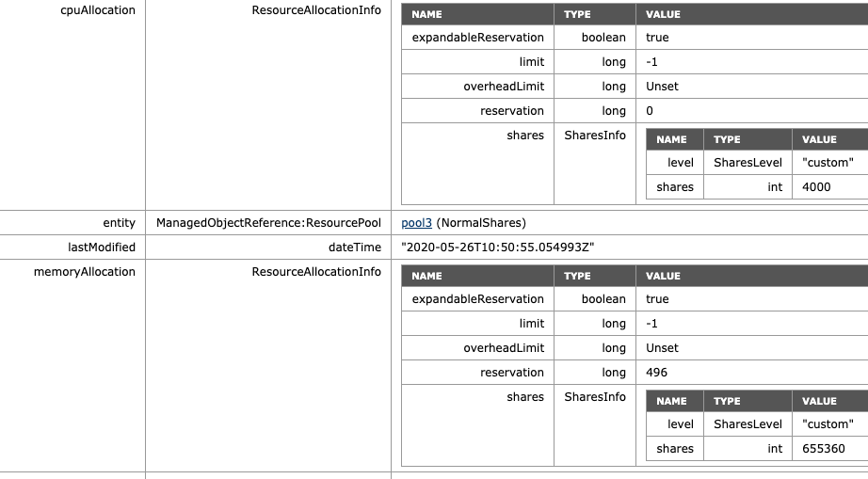Click expandableReservation name in the cpuAllocation table

(x=477, y=38)
